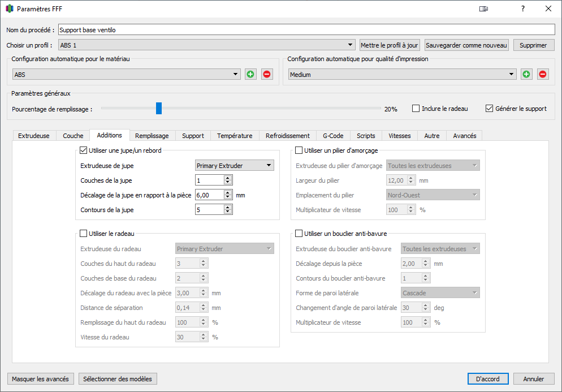
Task: Decrease Décalage de la jupe with down arrow
Action: tap(228, 197)
